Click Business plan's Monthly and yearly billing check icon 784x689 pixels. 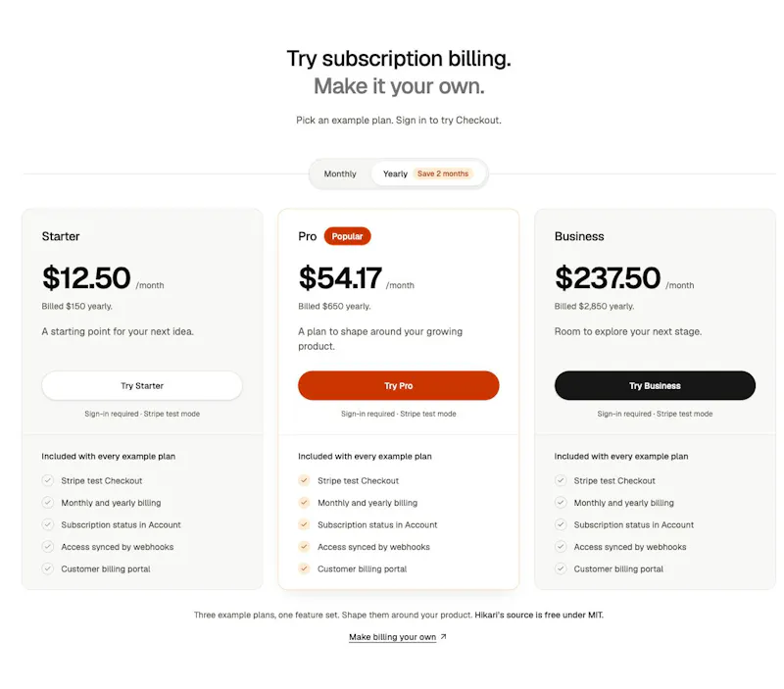561,503
